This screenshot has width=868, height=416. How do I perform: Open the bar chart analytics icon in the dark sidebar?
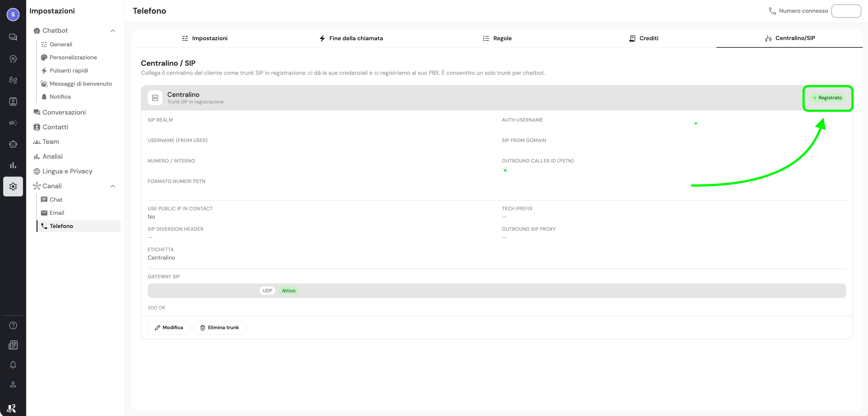(x=13, y=165)
